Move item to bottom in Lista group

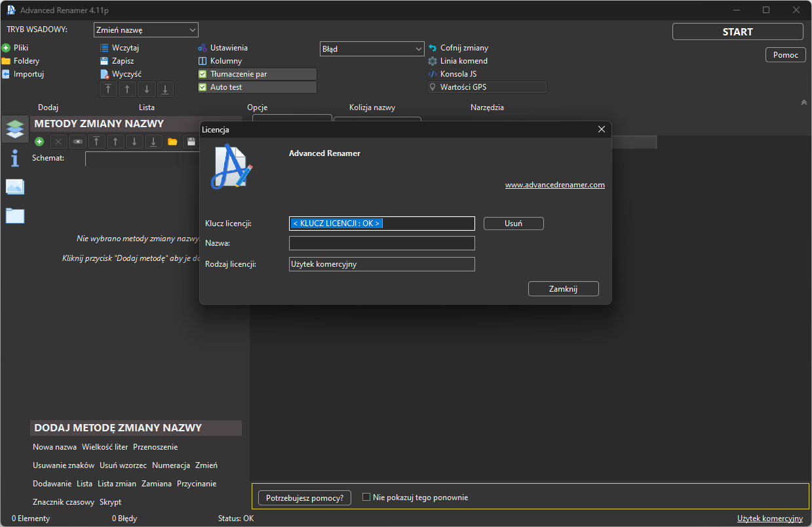[165, 89]
